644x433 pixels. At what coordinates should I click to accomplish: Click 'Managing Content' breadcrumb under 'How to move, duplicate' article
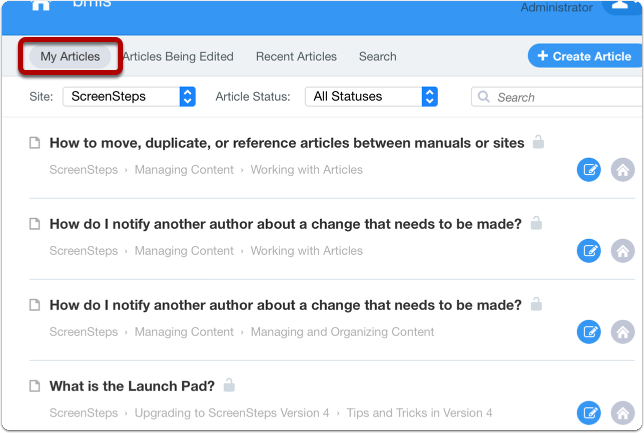[184, 170]
